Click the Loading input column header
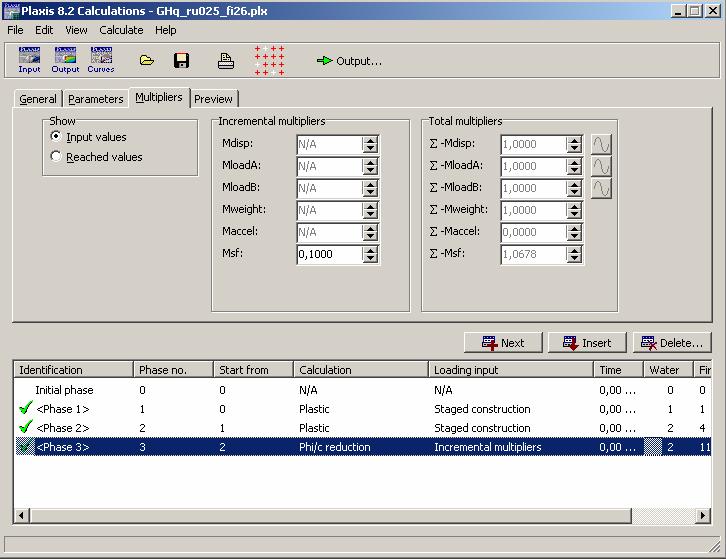This screenshot has width=726, height=559. point(511,370)
